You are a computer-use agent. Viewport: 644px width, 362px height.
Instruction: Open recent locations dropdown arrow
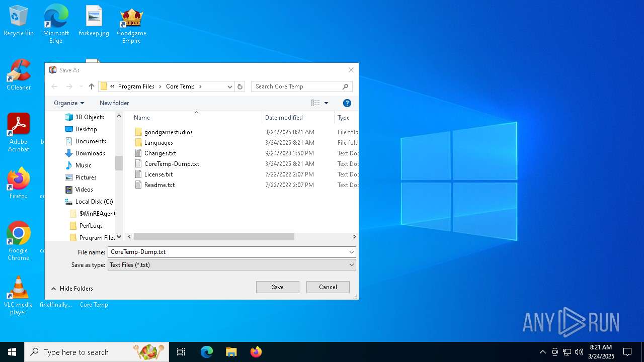pyautogui.click(x=81, y=86)
